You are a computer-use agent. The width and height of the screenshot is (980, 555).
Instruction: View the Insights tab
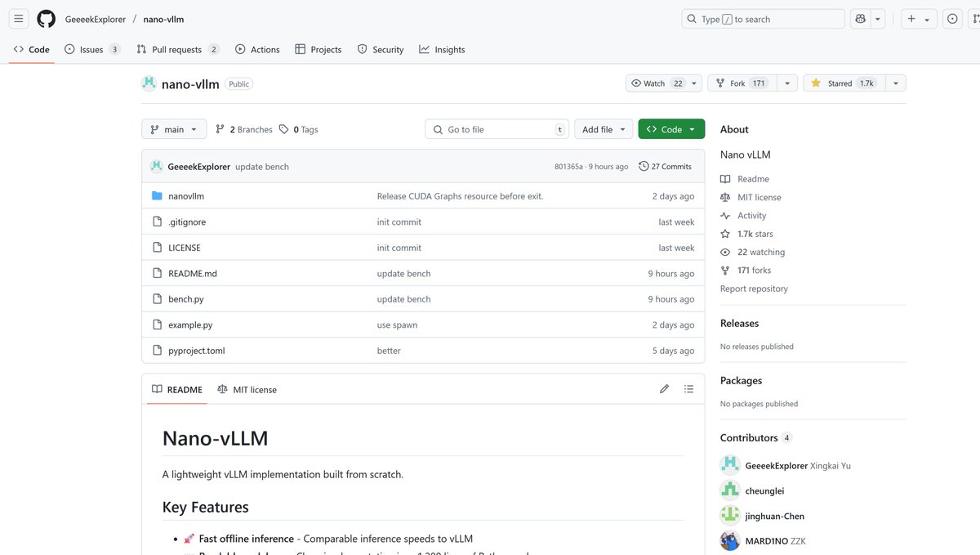(442, 49)
